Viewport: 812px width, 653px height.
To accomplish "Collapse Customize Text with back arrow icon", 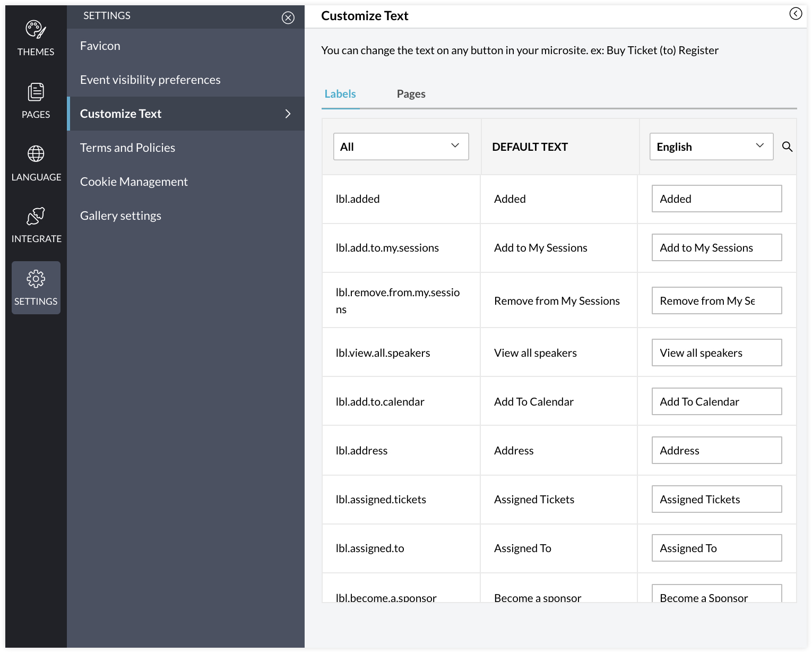I will [795, 14].
